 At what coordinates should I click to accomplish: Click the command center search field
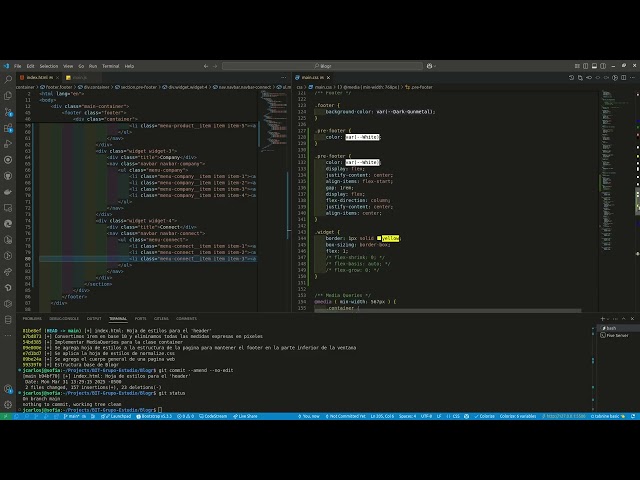coord(322,66)
